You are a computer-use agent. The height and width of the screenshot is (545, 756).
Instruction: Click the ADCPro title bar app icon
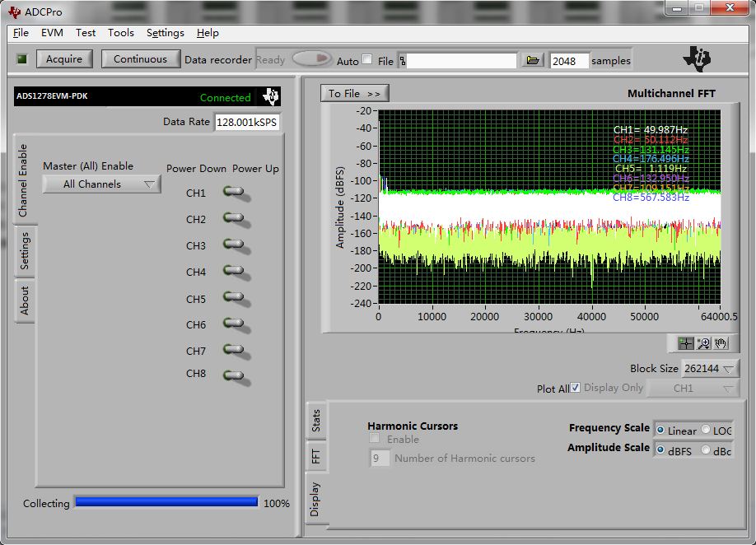[15, 12]
